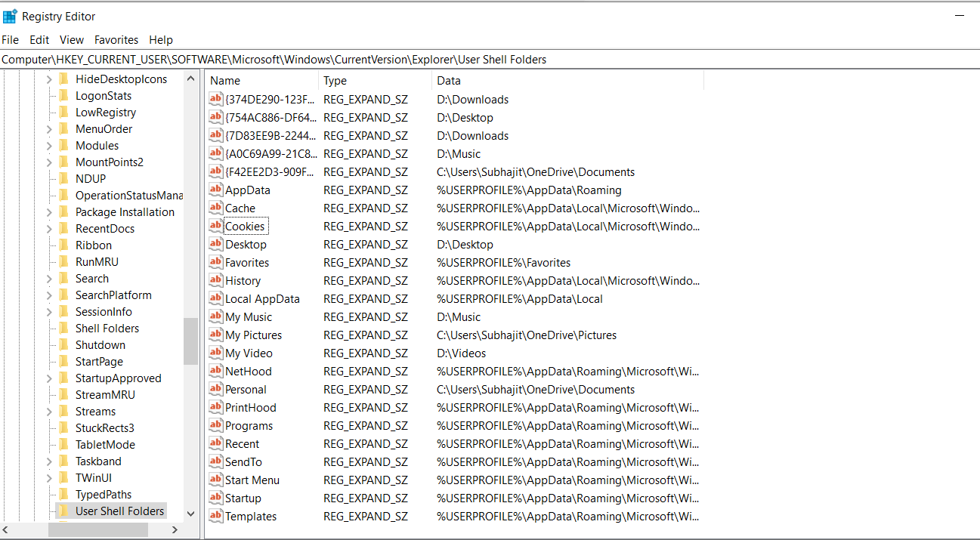980x540 pixels.
Task: Select the User Shell Folders key
Action: click(119, 511)
